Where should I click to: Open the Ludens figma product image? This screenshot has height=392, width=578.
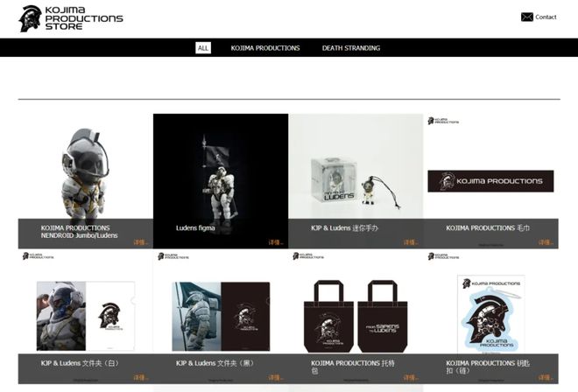(221, 166)
